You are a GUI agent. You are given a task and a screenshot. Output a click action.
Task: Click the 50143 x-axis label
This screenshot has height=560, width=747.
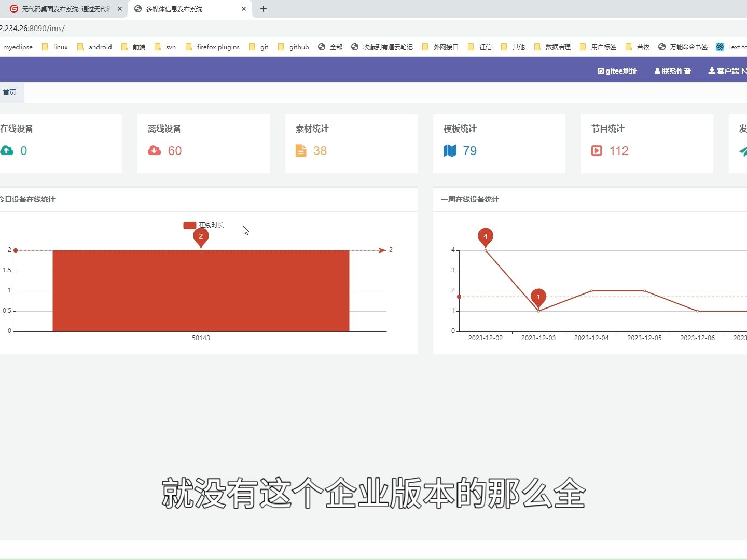[201, 338]
